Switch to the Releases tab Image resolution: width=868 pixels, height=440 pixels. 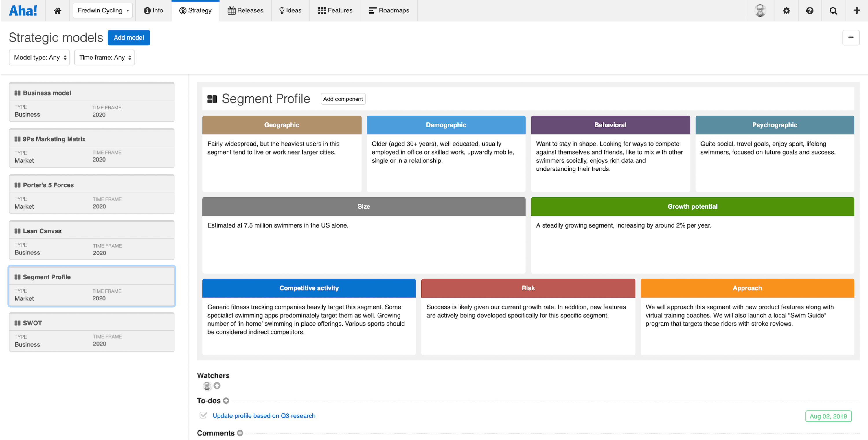coord(245,10)
